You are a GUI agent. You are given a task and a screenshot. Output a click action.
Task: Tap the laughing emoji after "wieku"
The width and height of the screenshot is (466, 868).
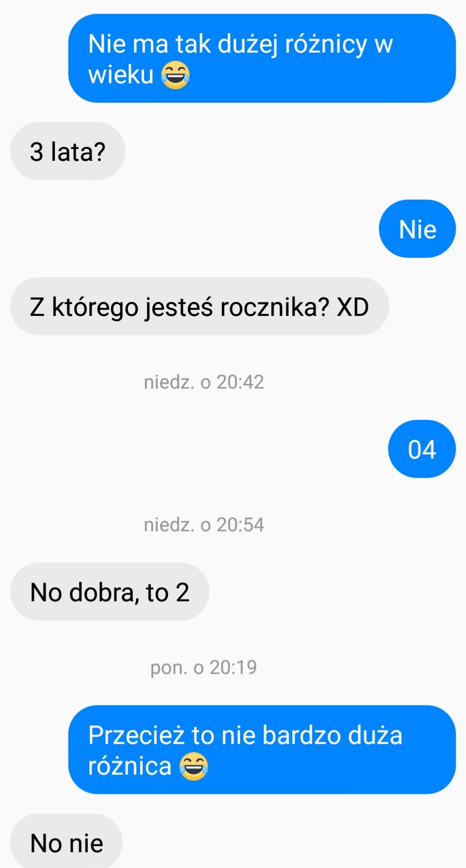(175, 75)
